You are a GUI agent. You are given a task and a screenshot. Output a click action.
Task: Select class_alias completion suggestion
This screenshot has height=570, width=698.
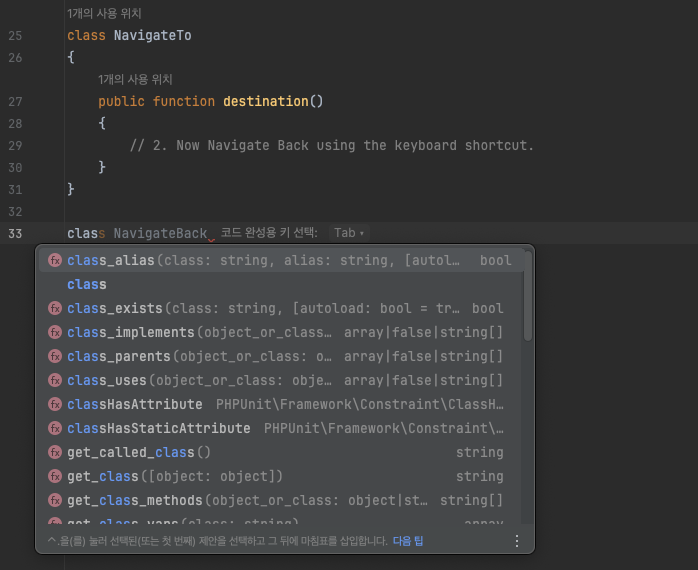pyautogui.click(x=281, y=260)
